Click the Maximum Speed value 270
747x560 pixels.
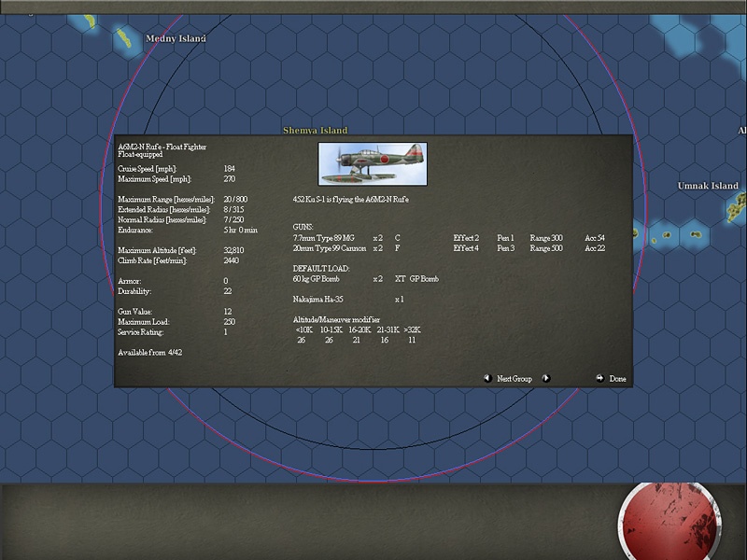(230, 178)
